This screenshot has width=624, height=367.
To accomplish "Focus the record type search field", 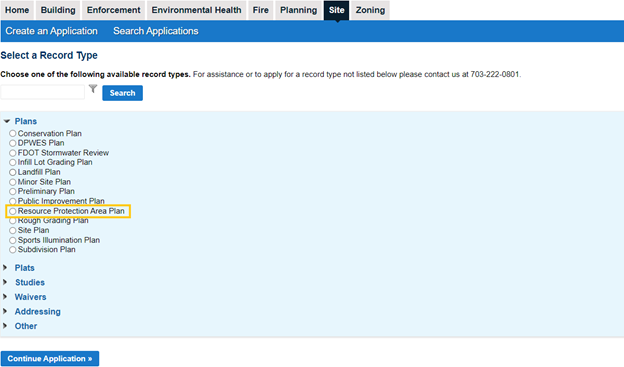I will pyautogui.click(x=43, y=92).
